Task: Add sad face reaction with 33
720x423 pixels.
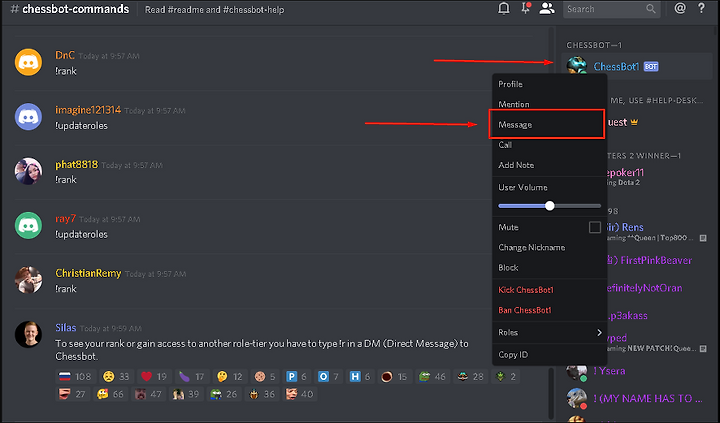Action: pos(116,377)
